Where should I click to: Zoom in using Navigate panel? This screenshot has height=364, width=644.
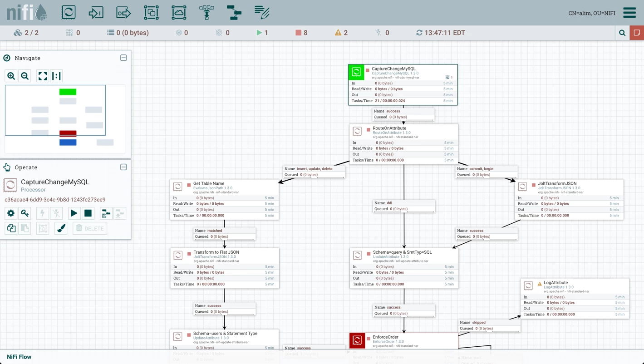click(11, 76)
